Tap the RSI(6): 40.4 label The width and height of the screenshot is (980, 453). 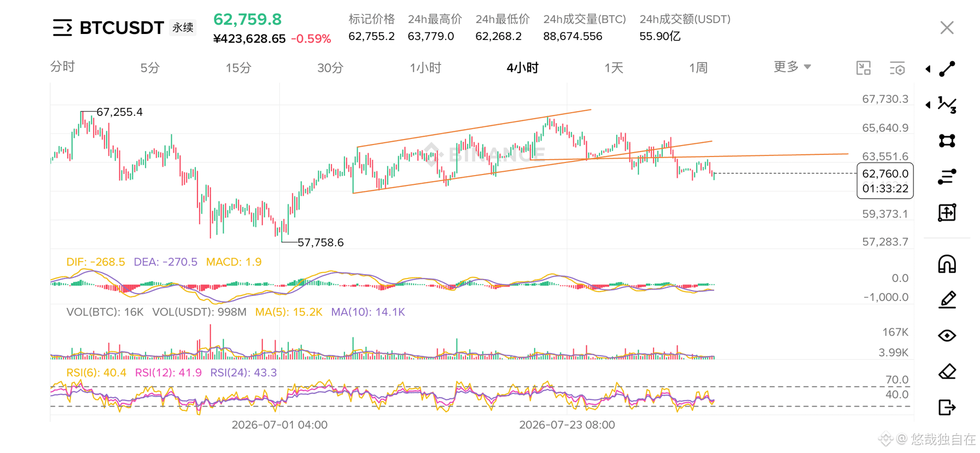tap(96, 372)
